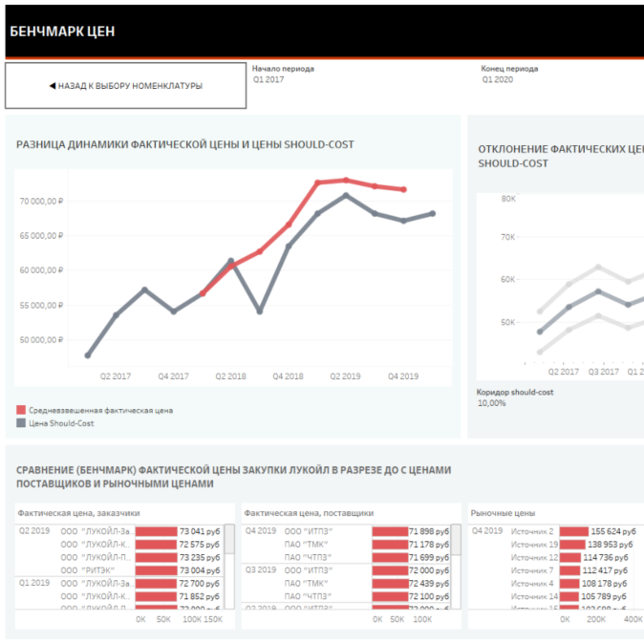The height and width of the screenshot is (644, 644).
Task: Click the 72 575 руб bar value
Action: 200,545
